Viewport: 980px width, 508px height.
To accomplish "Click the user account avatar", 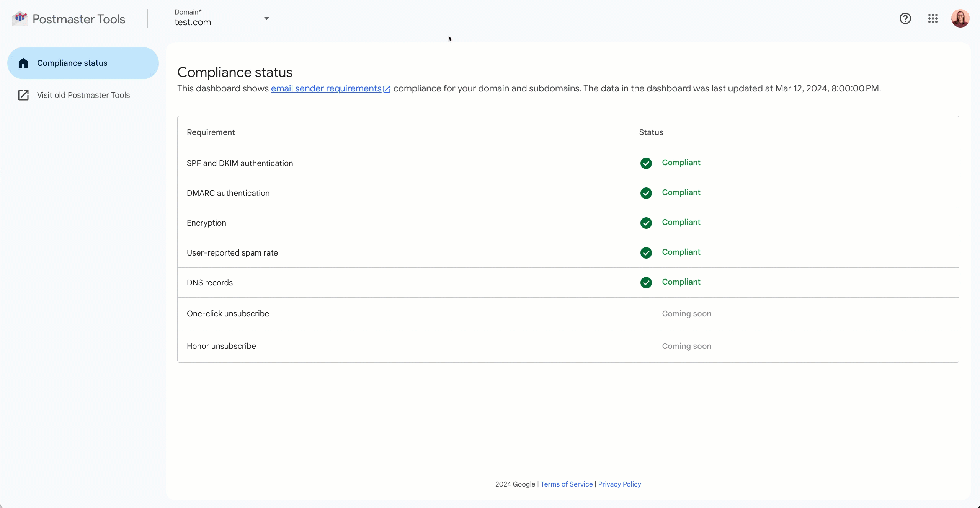I will pos(960,18).
